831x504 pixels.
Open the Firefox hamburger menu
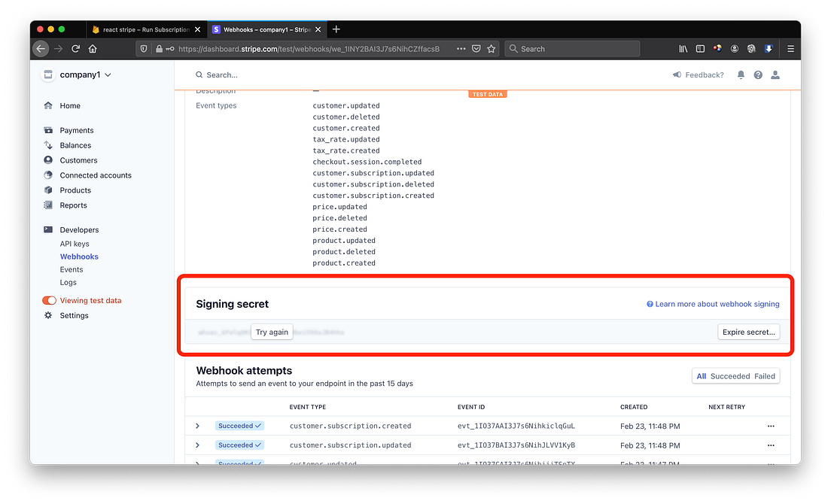790,48
